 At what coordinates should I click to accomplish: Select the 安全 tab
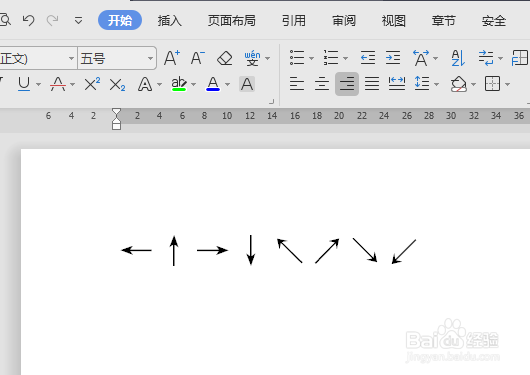click(493, 21)
